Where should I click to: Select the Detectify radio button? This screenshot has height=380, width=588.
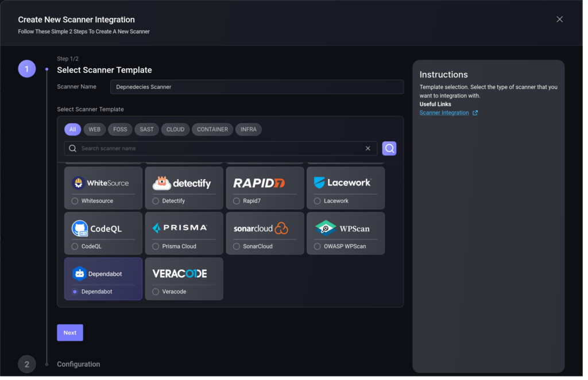(156, 201)
